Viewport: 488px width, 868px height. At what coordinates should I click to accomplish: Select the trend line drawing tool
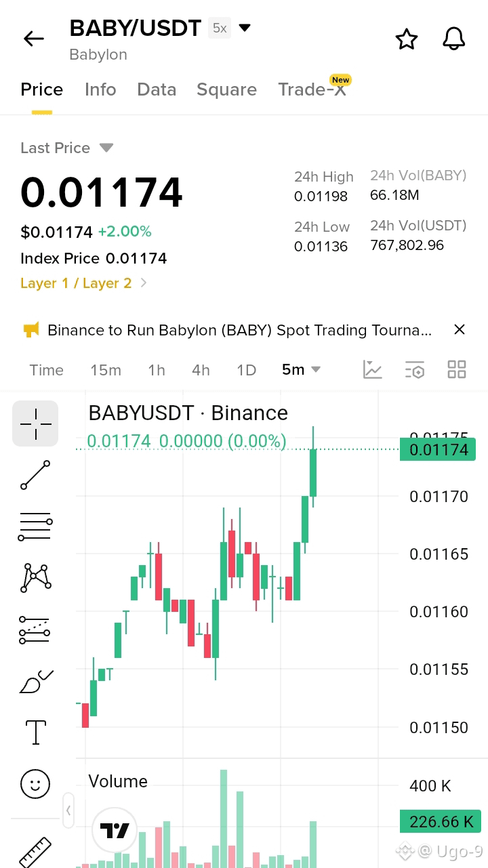click(x=35, y=475)
